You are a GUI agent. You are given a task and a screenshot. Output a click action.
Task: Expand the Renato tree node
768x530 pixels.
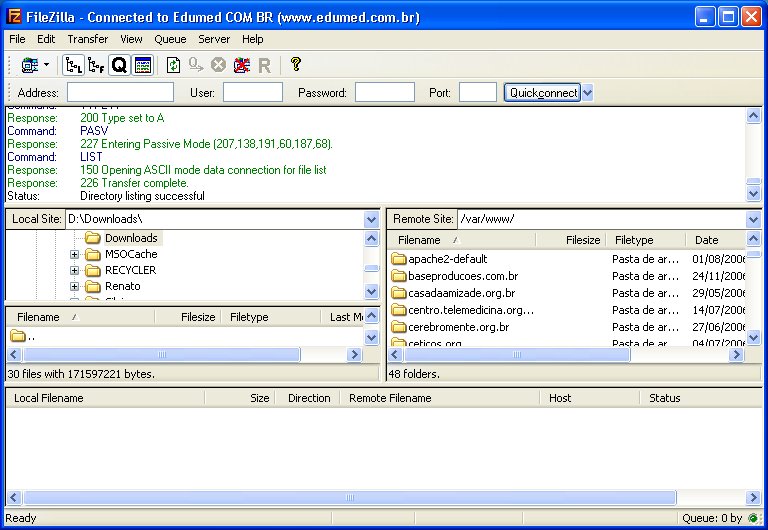click(74, 287)
